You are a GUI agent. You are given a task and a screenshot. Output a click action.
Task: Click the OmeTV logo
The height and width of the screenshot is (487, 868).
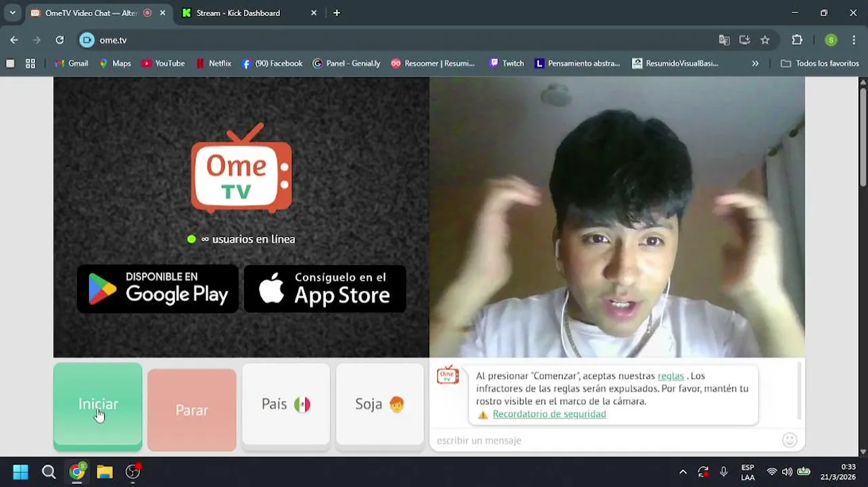tap(241, 168)
